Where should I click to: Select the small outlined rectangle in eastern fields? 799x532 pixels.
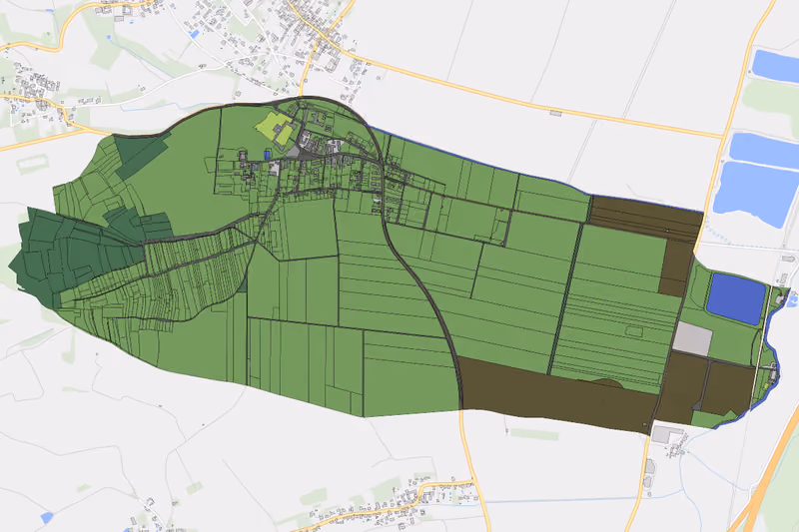point(634,331)
